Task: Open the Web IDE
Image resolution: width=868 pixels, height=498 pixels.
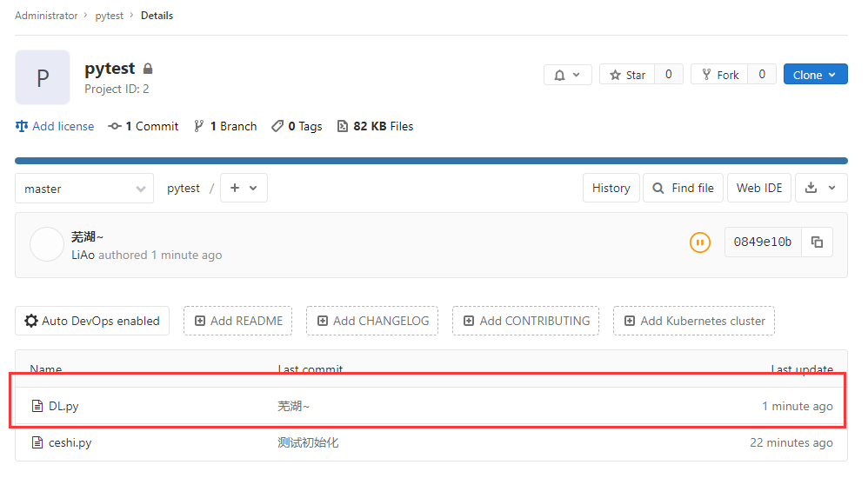Action: (759, 188)
